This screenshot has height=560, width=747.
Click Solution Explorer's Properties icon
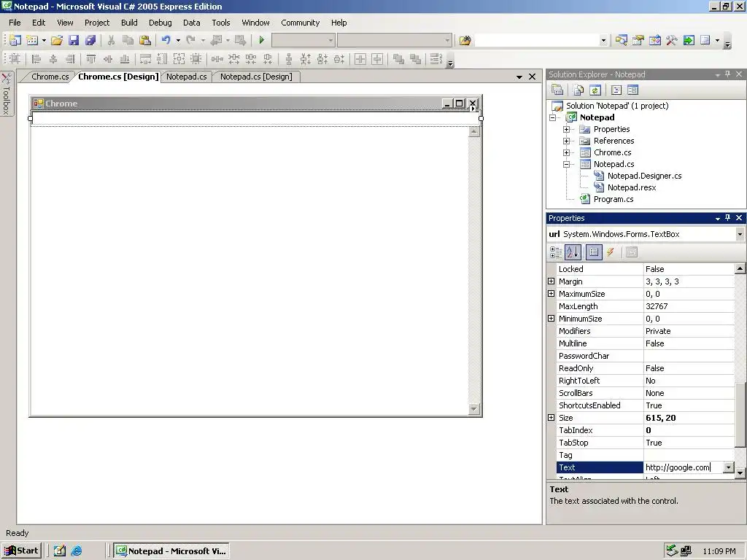557,90
